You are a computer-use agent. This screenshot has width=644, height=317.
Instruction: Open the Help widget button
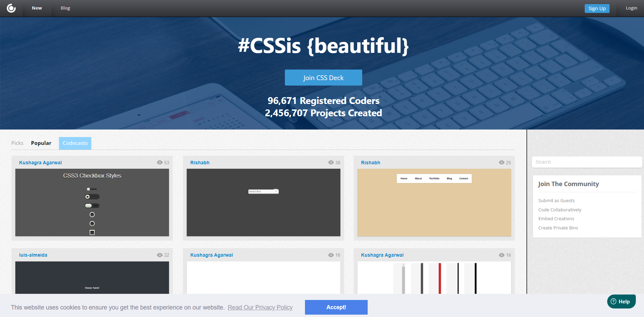(621, 301)
